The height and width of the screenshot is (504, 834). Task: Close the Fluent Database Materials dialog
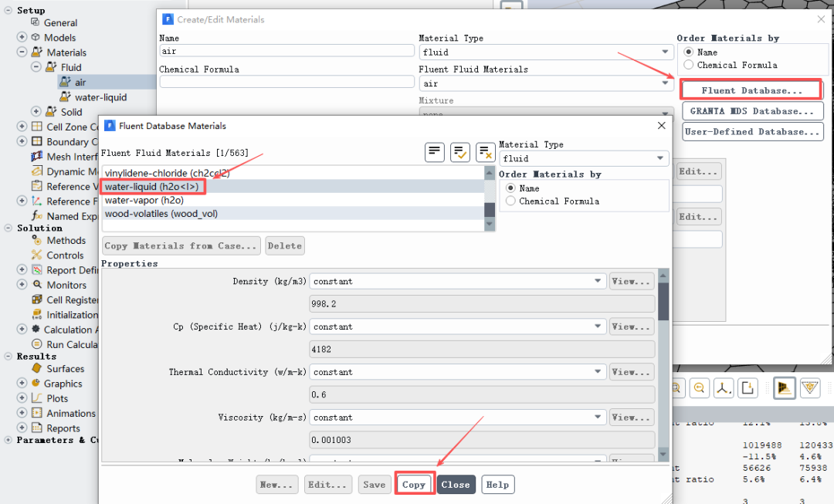(x=662, y=126)
